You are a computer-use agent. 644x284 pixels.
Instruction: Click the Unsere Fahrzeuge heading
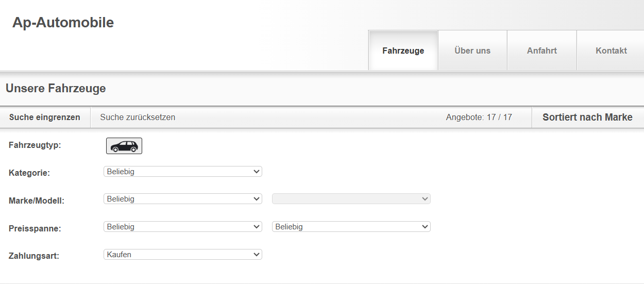56,89
